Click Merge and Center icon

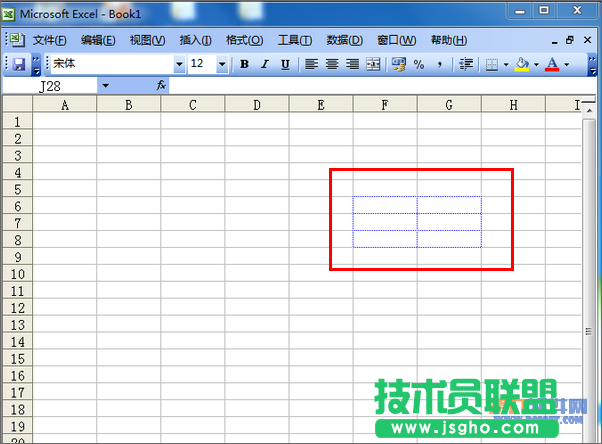(373, 64)
